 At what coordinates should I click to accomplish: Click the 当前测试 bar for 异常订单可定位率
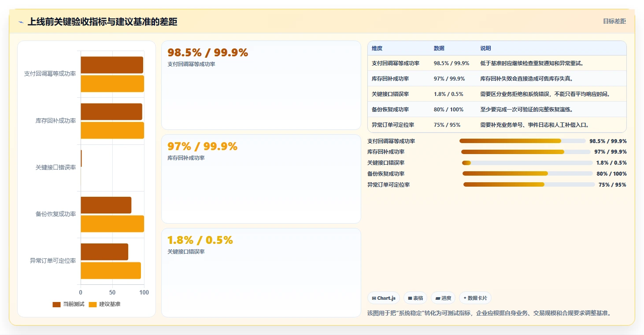[104, 252]
